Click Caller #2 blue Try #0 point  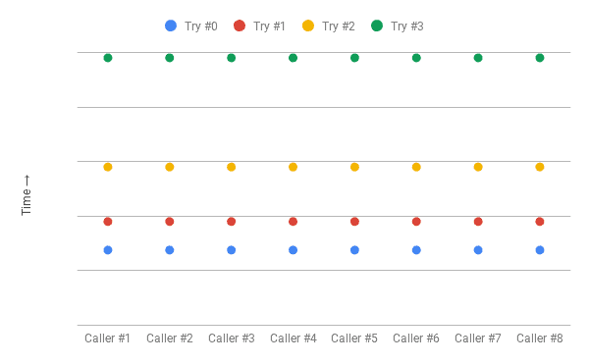click(170, 250)
